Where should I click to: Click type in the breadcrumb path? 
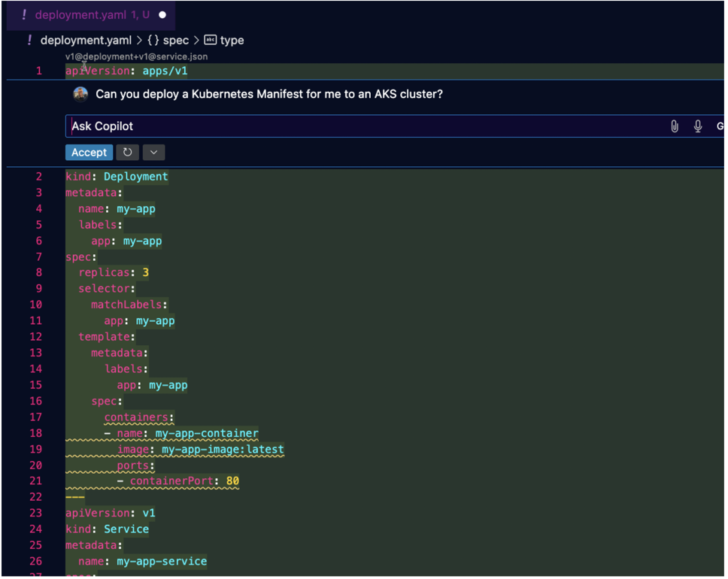coord(232,41)
